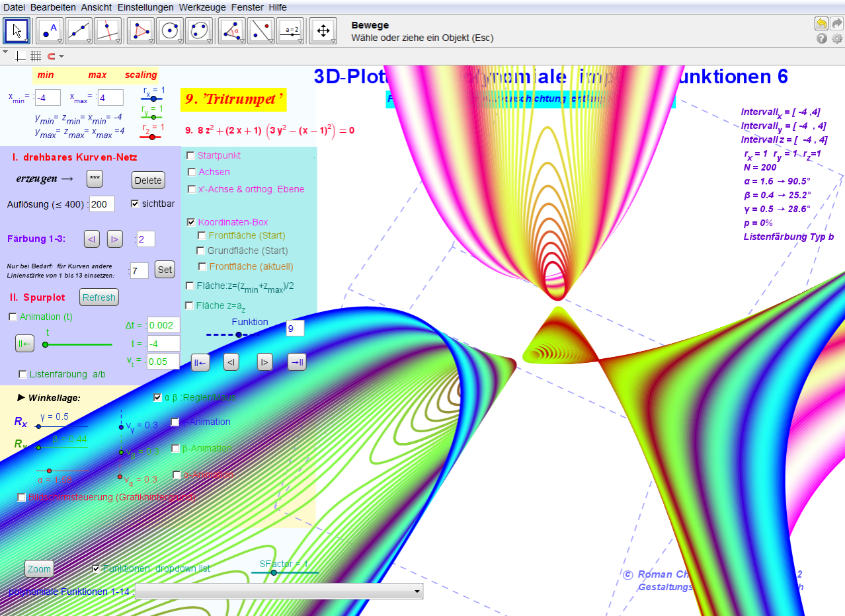Select the Circle with center tool
Screen dimensions: 845x616
[170, 30]
